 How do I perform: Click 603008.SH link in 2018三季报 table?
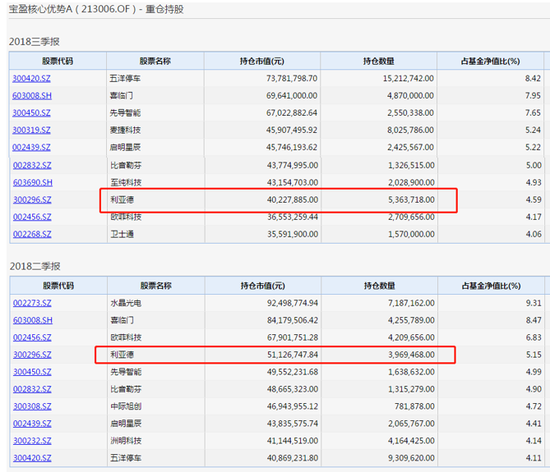[x=32, y=95]
